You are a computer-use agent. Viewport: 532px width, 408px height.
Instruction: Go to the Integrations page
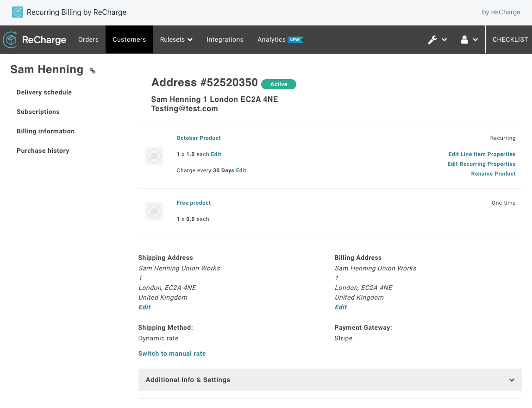pyautogui.click(x=225, y=40)
